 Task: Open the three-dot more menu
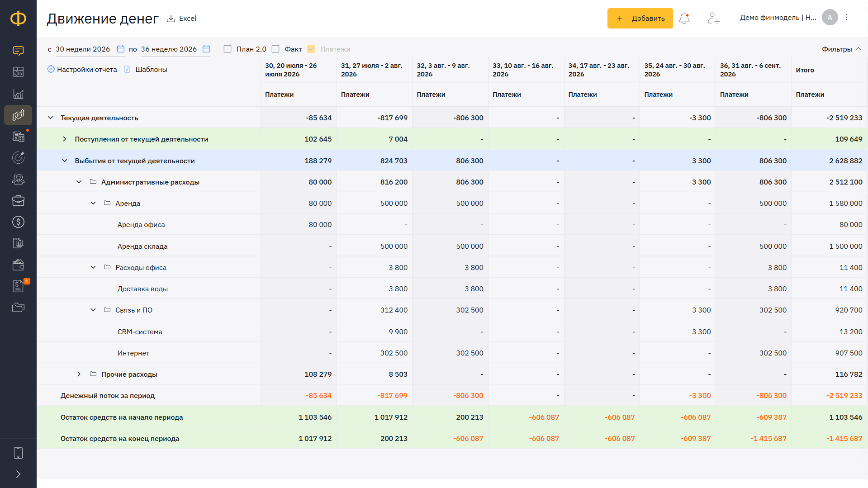846,18
